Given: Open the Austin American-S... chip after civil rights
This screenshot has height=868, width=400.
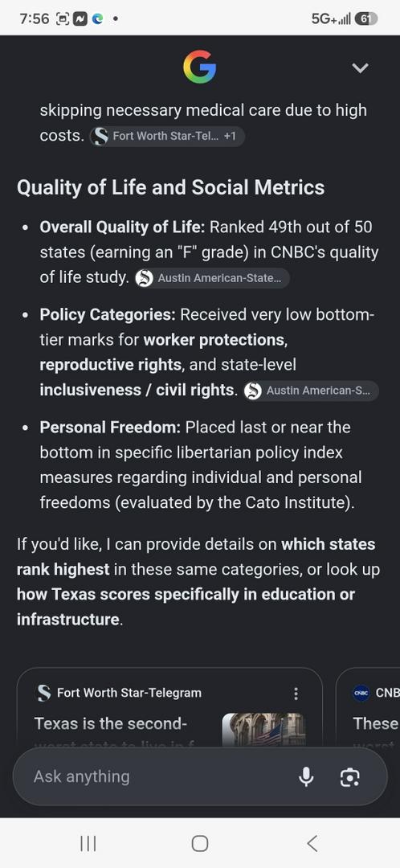Looking at the screenshot, I should click(x=311, y=391).
